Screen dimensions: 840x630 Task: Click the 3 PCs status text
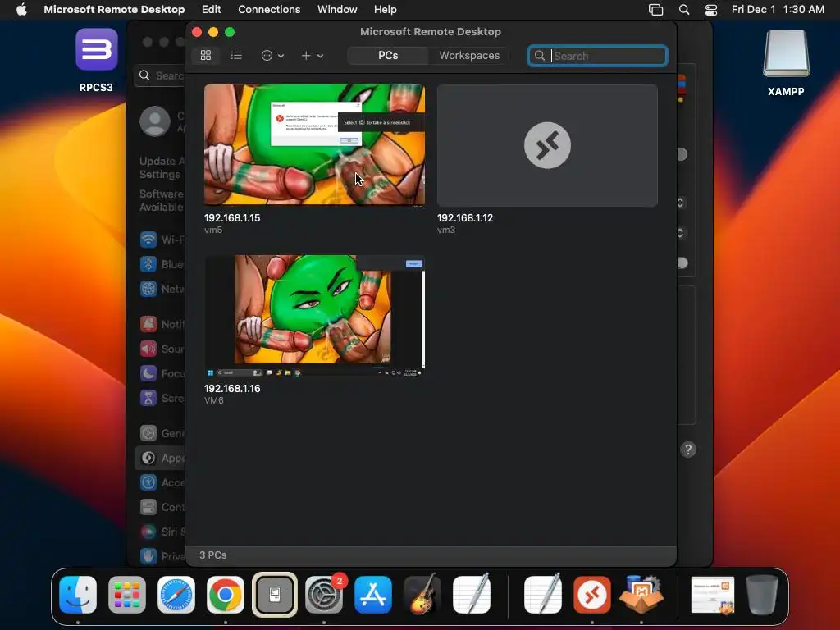point(212,555)
